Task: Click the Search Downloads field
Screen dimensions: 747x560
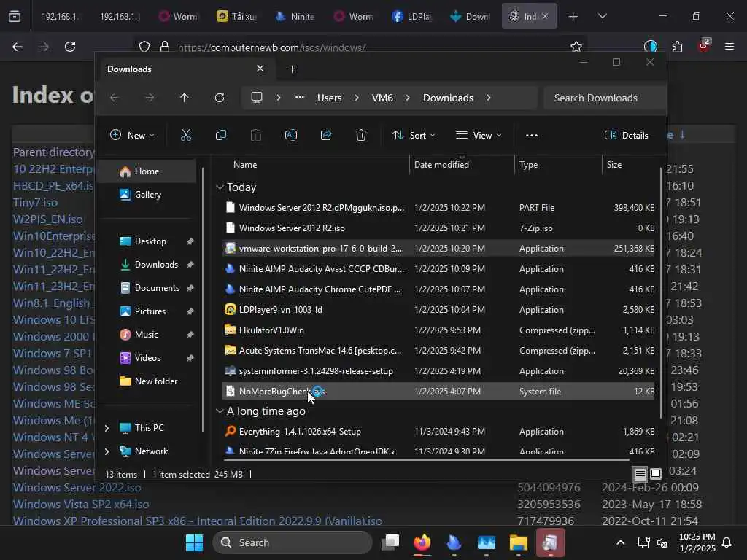Action: click(604, 98)
